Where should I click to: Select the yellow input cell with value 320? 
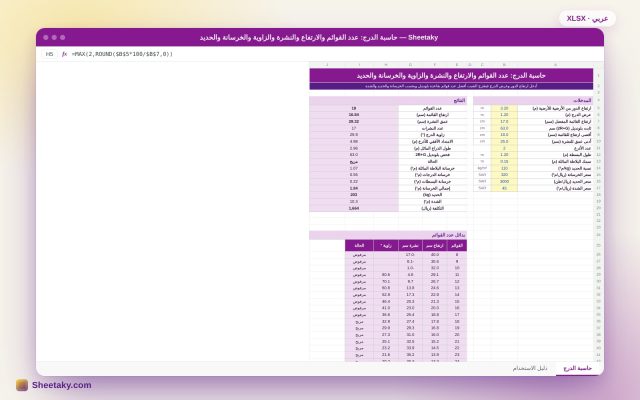pos(504,175)
